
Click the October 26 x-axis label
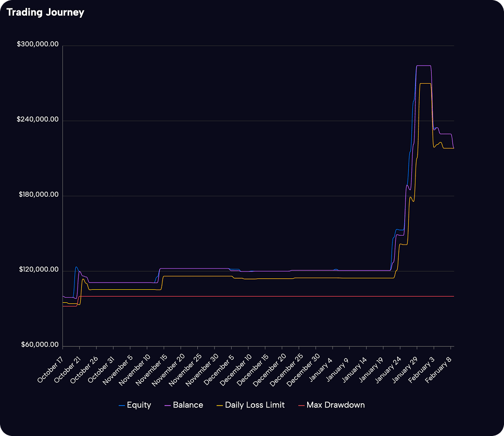pos(84,369)
